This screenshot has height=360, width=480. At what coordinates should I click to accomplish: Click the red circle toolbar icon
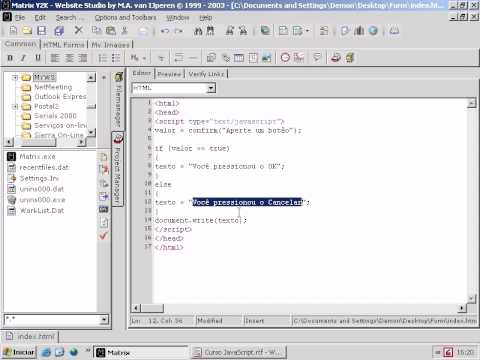pyautogui.click(x=285, y=58)
